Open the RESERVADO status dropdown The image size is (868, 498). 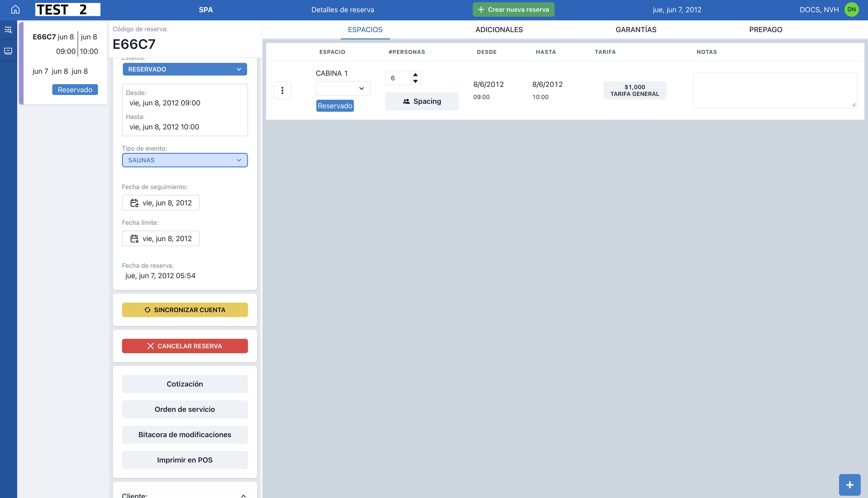point(185,69)
